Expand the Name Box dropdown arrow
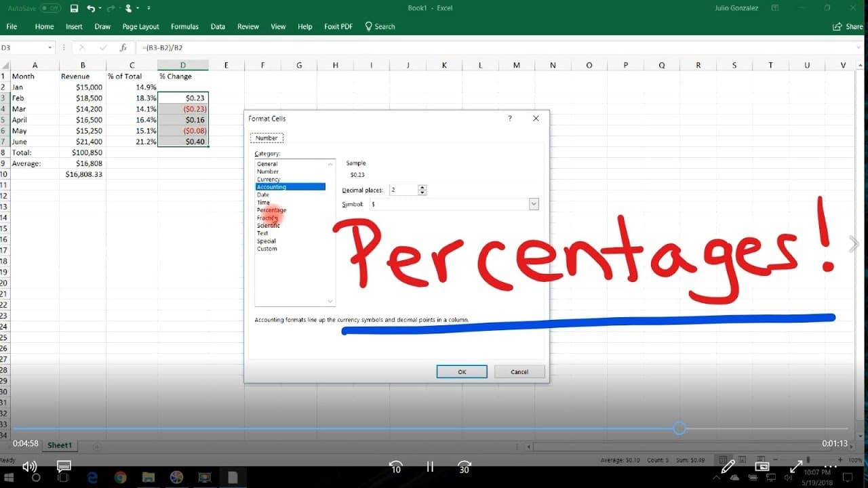The height and width of the screenshot is (488, 868). click(x=50, y=47)
